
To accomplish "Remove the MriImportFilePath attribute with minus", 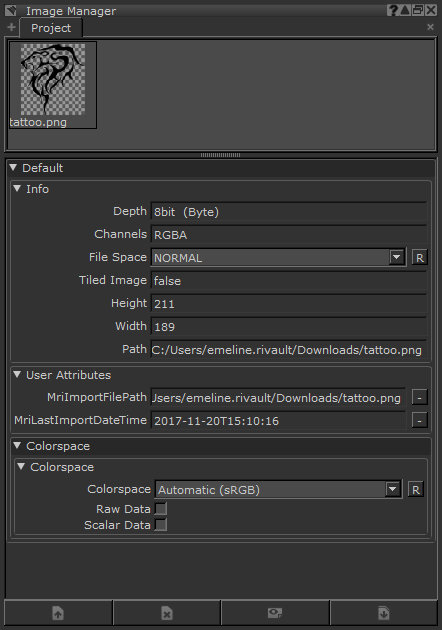I will (419, 398).
